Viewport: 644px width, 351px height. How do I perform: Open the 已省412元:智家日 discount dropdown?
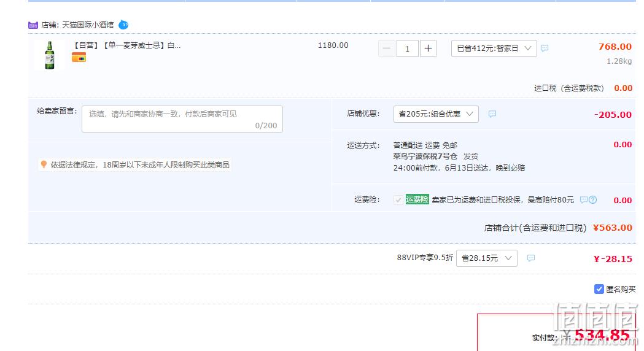coord(494,48)
